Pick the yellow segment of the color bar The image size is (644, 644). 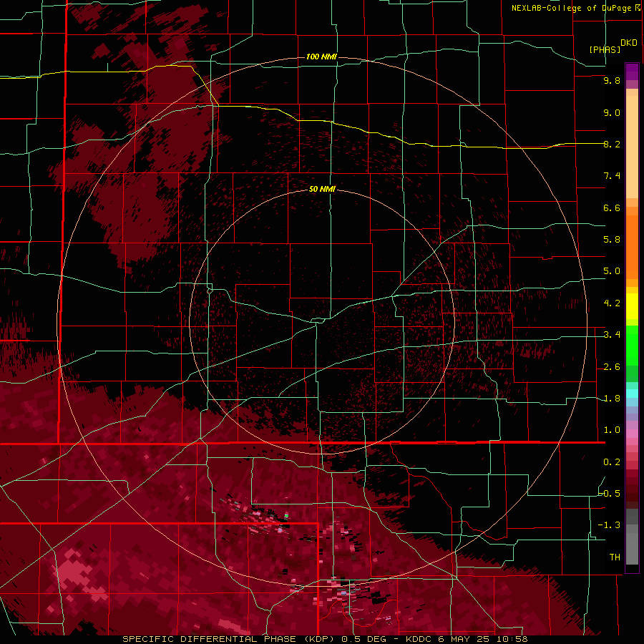632,306
